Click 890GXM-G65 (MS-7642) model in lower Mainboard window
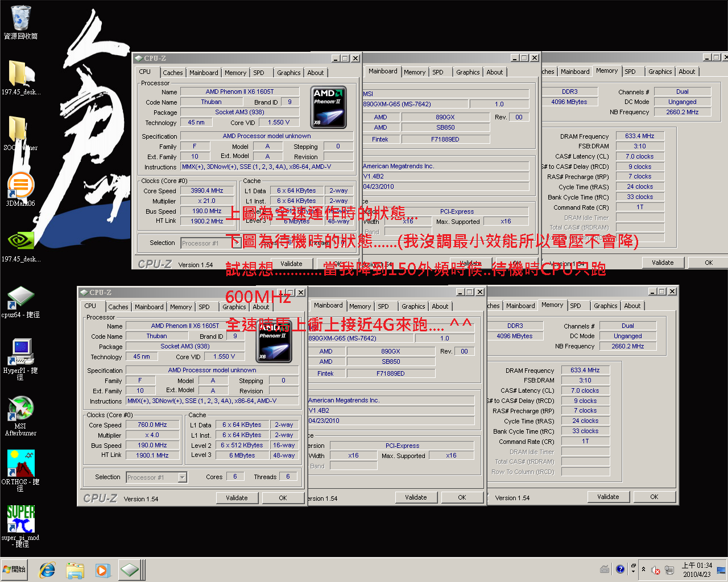 (x=360, y=339)
